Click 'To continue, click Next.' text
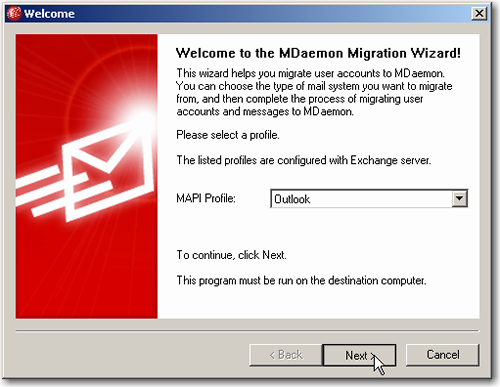Viewport: 500px width, 387px height. click(x=231, y=255)
